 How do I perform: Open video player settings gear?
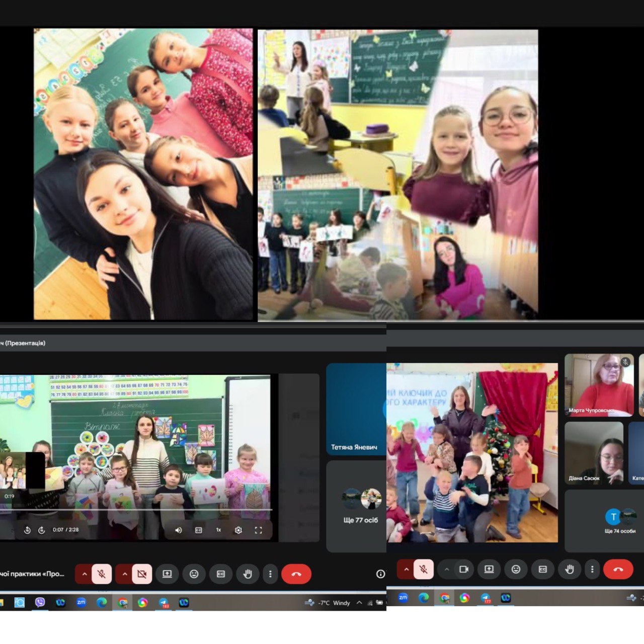(238, 530)
